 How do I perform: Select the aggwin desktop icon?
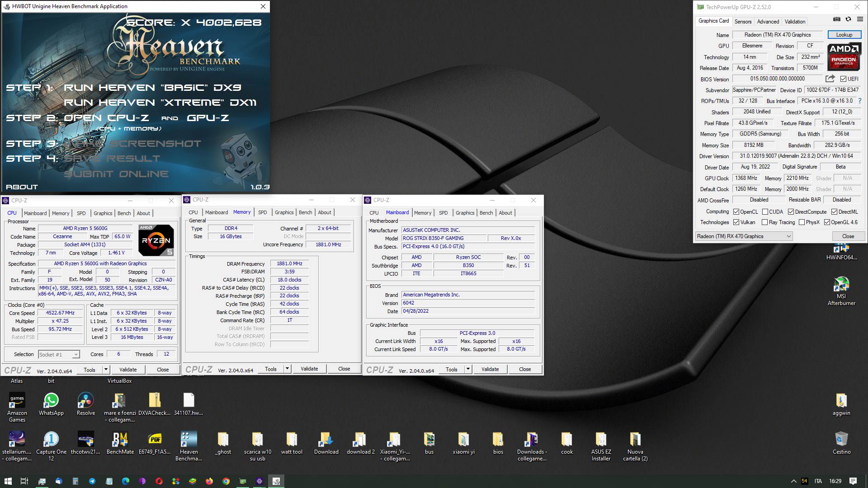coord(841,404)
